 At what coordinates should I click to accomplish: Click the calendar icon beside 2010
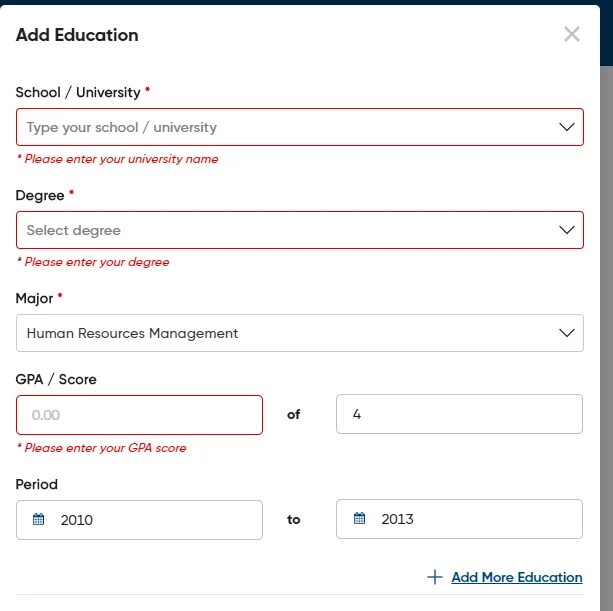point(39,520)
